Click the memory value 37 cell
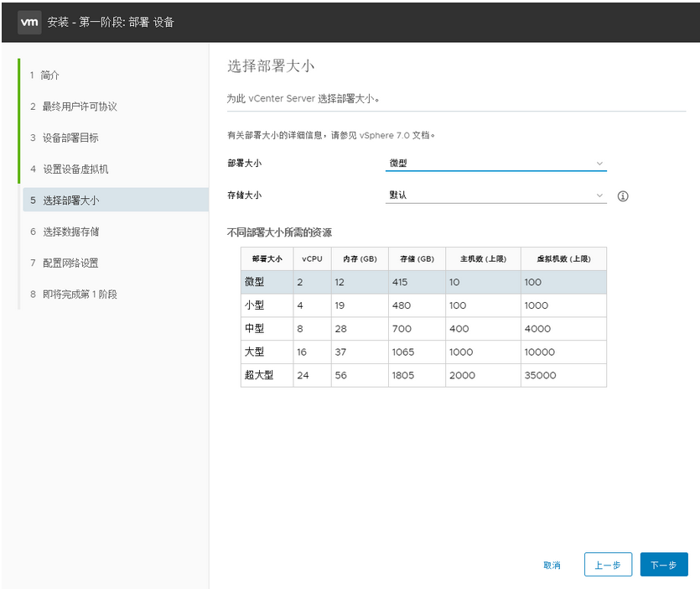Viewport: 700px width, 589px height. (360, 352)
